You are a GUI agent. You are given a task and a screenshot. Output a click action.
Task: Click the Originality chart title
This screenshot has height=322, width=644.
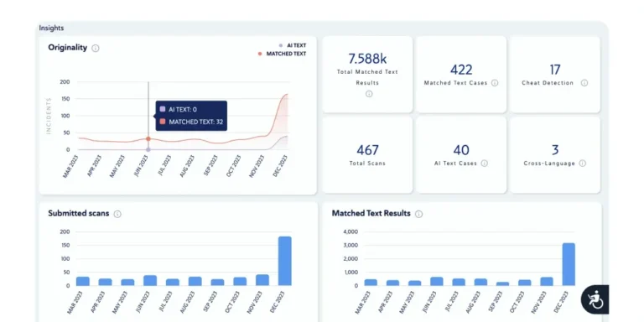(x=68, y=48)
